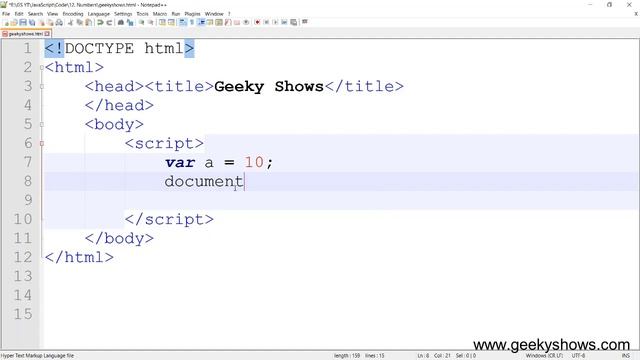Click the macro Playback icon
Screen dimensions: 640x360
pyautogui.click(x=275, y=22)
